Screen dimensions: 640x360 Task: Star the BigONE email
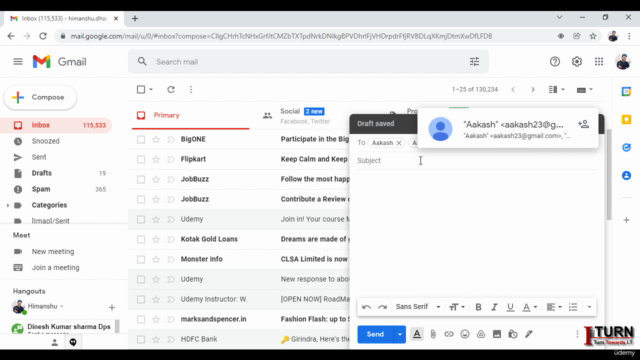point(156,140)
